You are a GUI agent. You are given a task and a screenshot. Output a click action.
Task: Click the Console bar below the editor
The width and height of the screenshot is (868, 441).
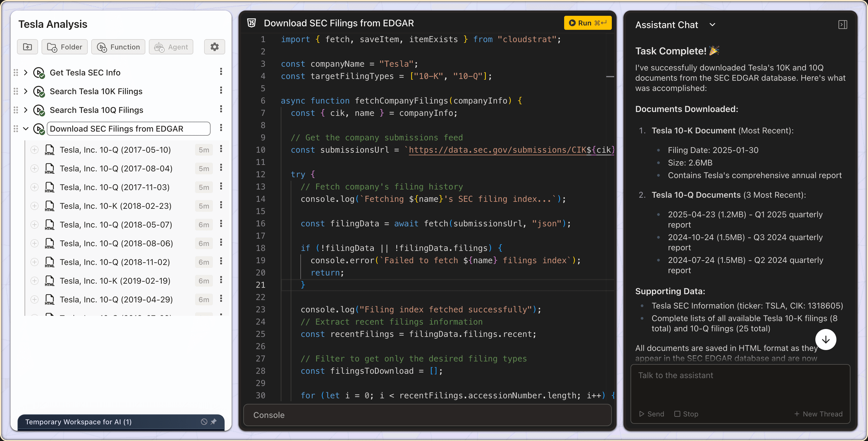(427, 415)
